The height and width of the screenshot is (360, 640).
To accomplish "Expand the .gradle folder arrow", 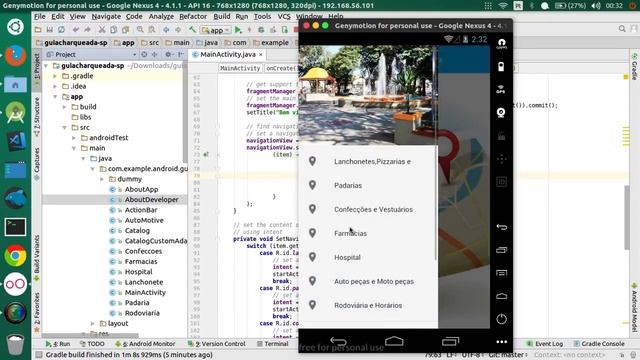I will tap(55, 76).
